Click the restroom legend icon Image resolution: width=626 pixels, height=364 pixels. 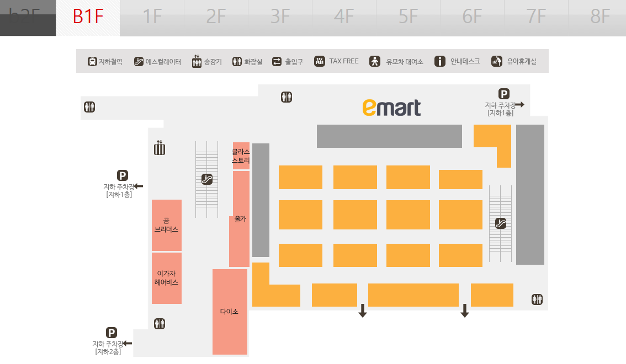tap(237, 61)
